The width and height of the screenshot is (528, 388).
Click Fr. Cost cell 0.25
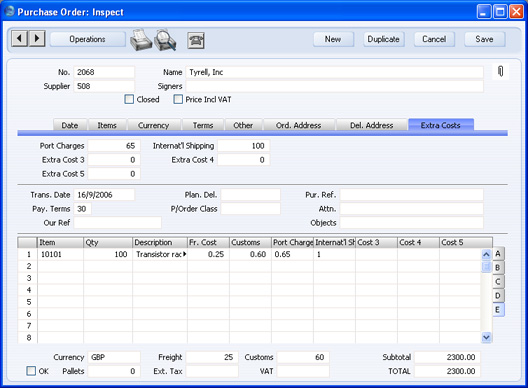click(208, 254)
